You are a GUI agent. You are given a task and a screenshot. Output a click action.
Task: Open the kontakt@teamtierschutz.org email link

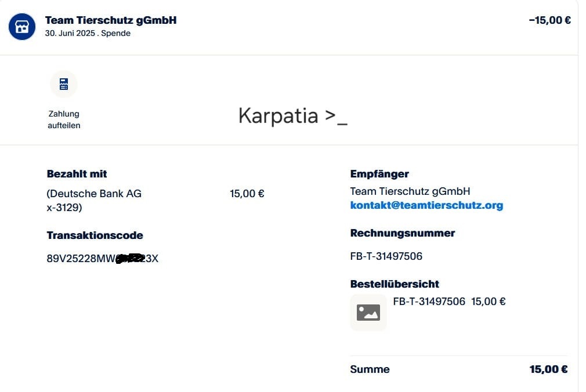click(x=426, y=205)
